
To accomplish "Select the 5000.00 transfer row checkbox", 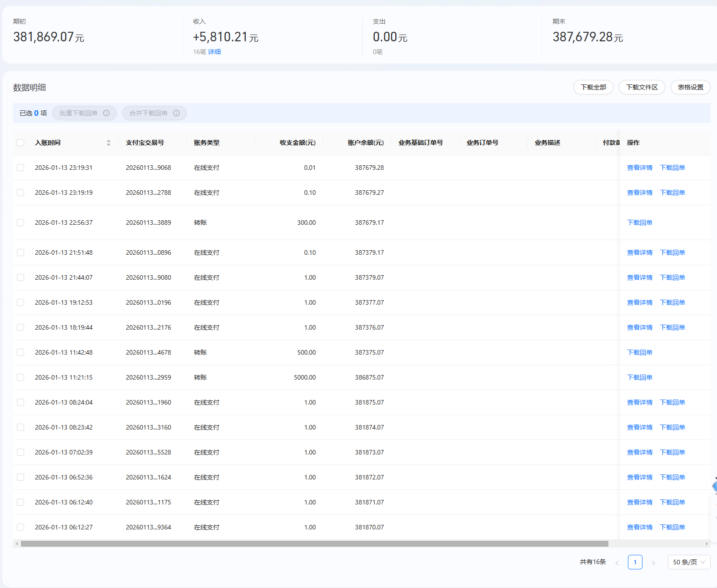I will [x=20, y=377].
